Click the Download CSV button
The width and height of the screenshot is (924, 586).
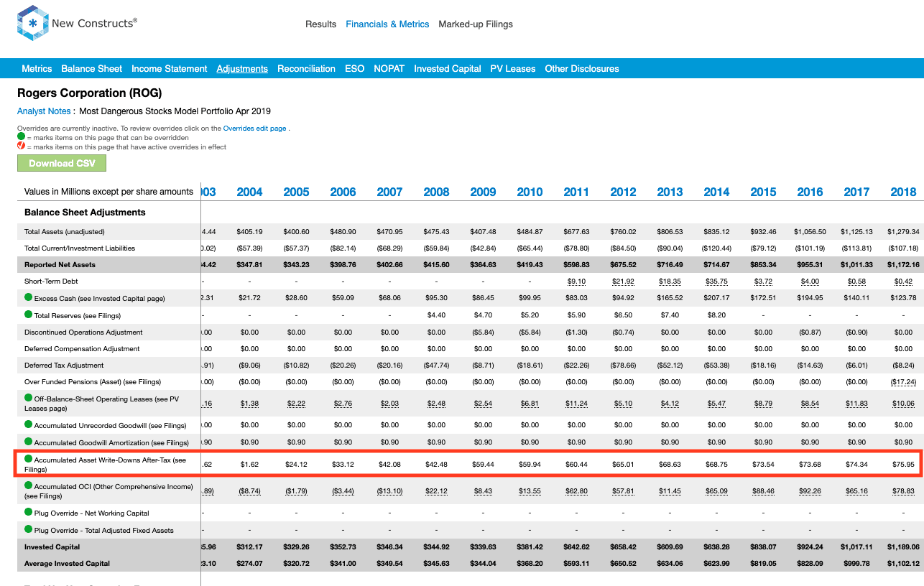62,163
